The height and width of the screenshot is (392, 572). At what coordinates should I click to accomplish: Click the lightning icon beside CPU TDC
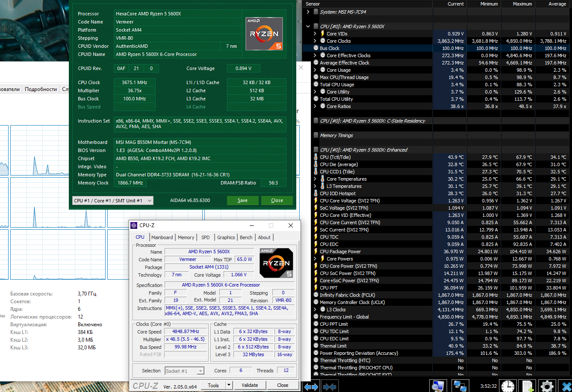click(x=316, y=237)
